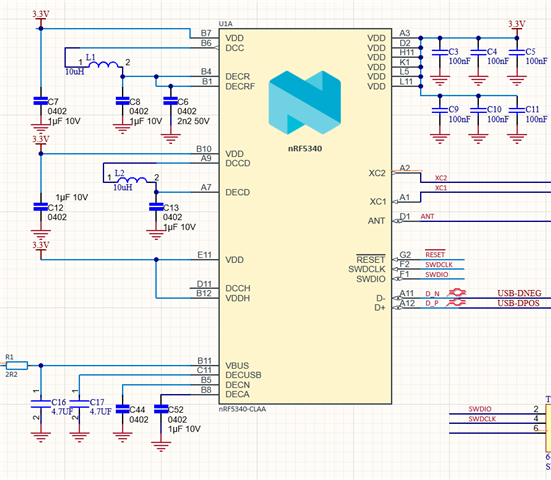The width and height of the screenshot is (551, 480).
Task: Select the red SWDCLK label near connector pin 4
Action: 482,419
